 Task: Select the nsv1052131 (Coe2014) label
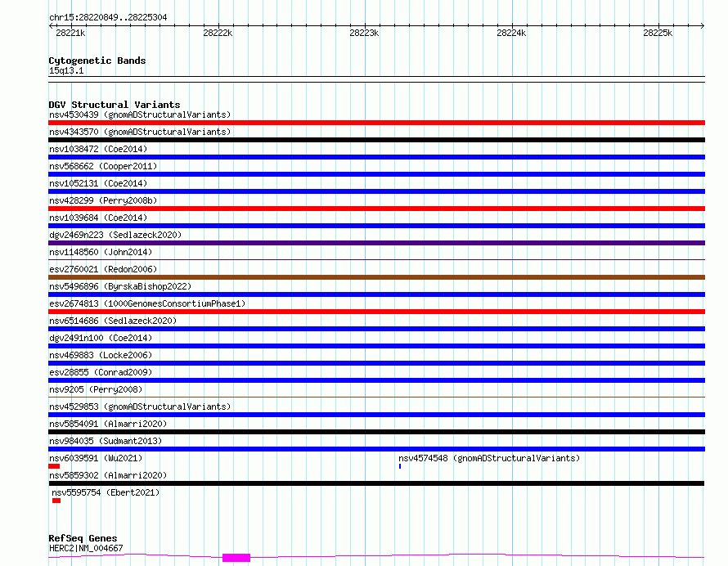point(98,183)
